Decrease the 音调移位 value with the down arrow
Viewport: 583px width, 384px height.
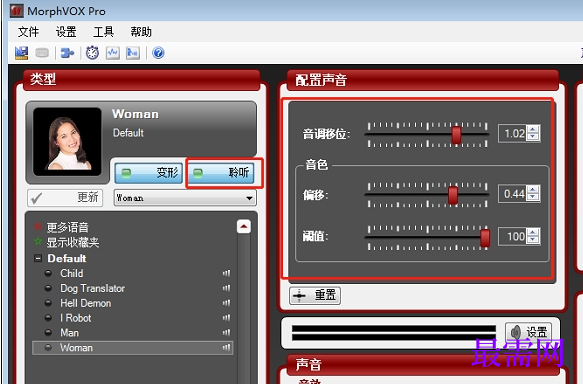coord(533,137)
